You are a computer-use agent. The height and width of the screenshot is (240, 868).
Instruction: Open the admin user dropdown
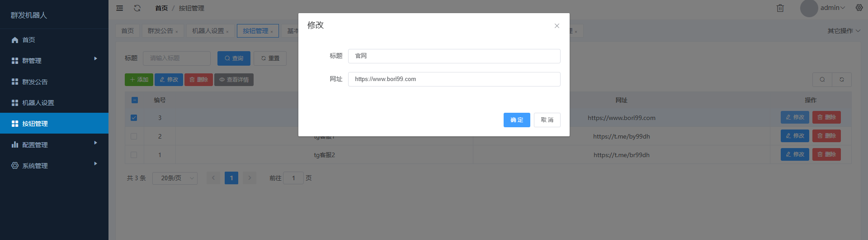(833, 8)
